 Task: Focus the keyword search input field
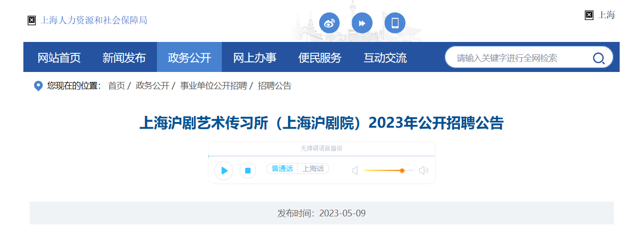click(x=518, y=58)
